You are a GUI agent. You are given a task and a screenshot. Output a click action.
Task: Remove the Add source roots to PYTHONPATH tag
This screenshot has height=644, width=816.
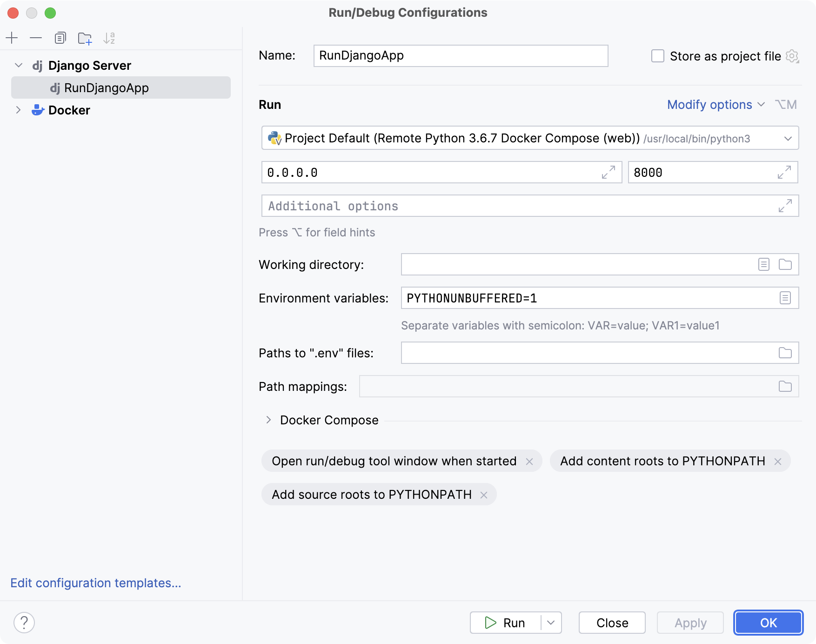484,495
